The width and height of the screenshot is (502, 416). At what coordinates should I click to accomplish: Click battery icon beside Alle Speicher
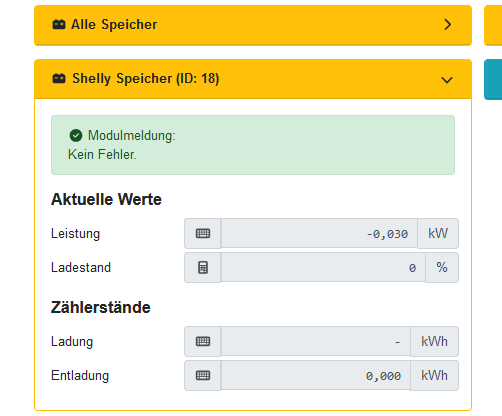click(x=59, y=24)
